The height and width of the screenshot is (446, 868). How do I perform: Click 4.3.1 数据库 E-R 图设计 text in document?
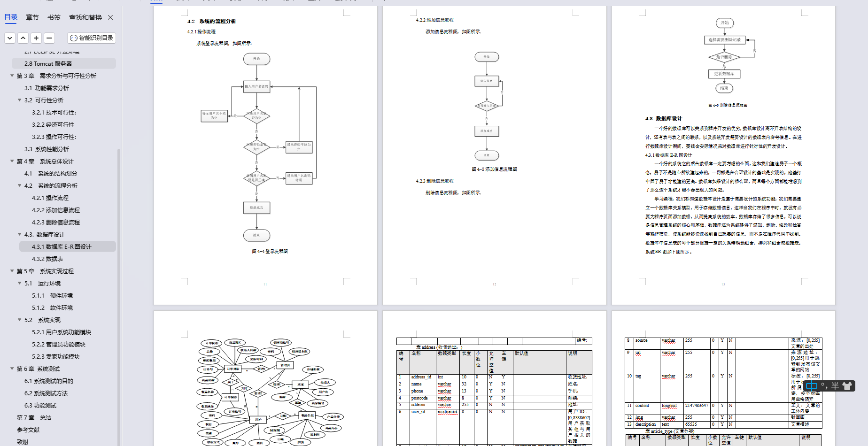coord(668,155)
